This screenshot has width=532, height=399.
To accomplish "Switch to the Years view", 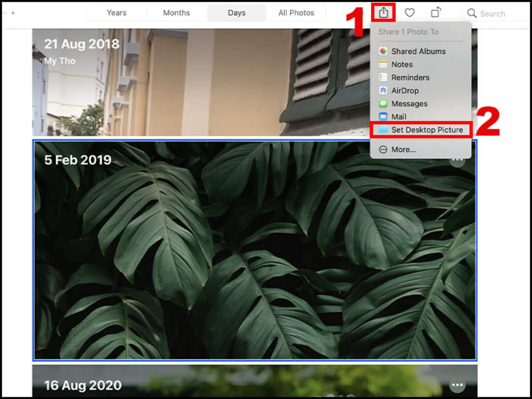I will point(116,13).
